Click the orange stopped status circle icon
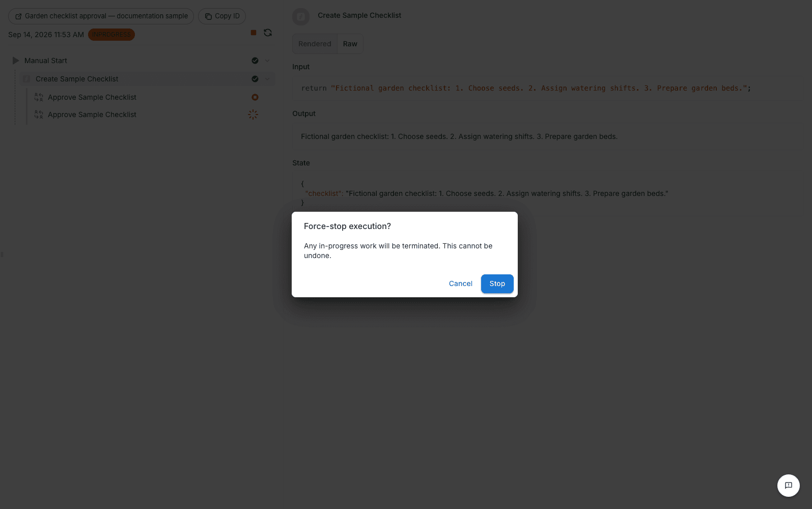Image resolution: width=812 pixels, height=509 pixels. click(x=255, y=97)
